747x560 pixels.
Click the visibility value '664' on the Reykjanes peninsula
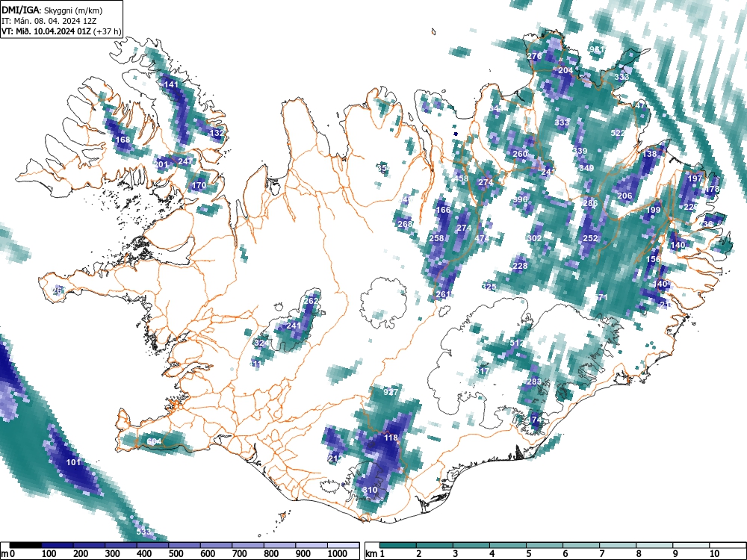(155, 441)
